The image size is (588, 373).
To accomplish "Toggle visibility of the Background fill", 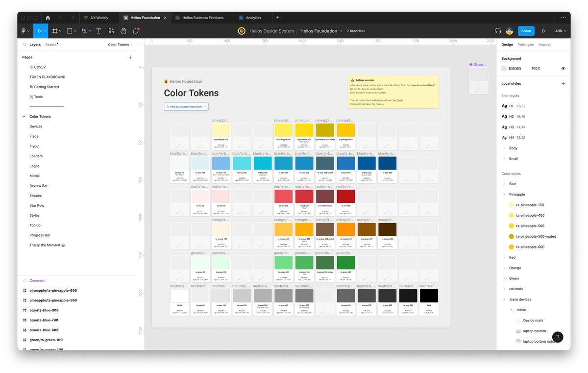I will (x=563, y=68).
